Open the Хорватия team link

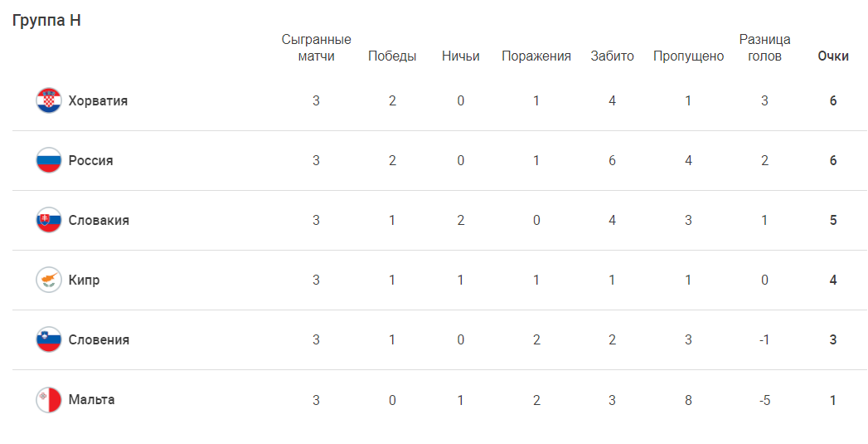pos(98,100)
